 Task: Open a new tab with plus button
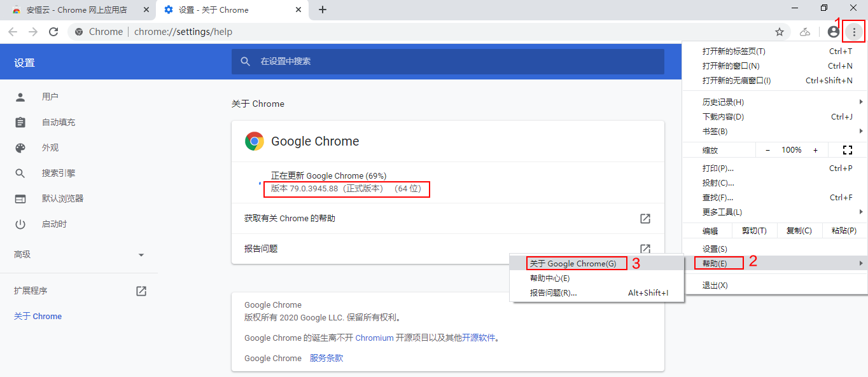(x=323, y=10)
